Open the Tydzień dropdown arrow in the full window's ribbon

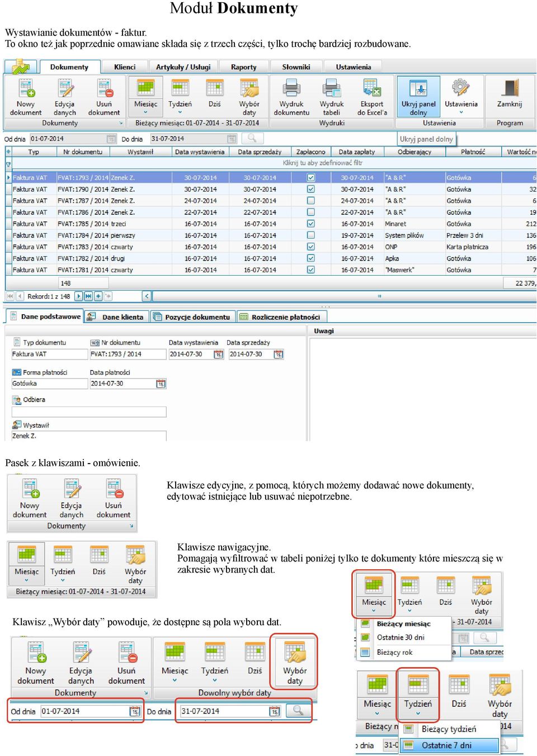(180, 112)
